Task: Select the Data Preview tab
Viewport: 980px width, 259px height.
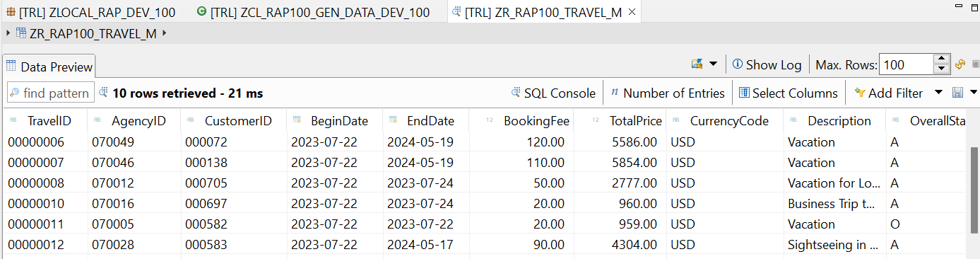Action: pyautogui.click(x=49, y=67)
